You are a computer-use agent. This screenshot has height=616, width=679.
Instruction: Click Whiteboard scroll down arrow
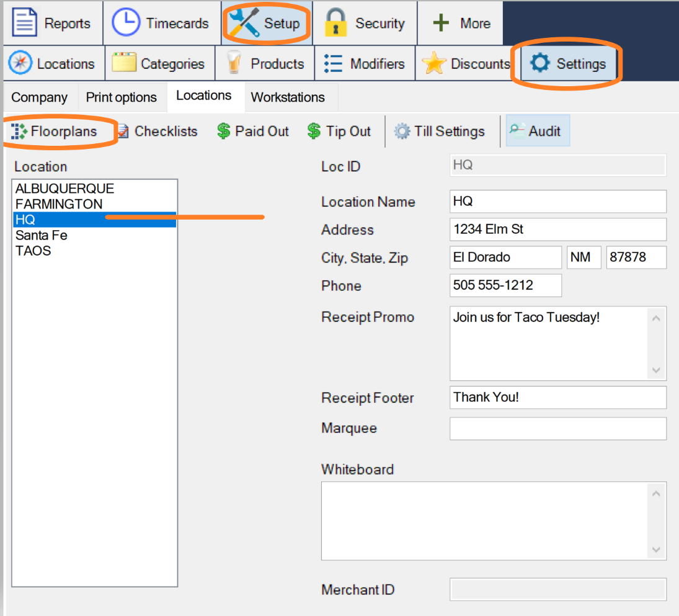[656, 549]
